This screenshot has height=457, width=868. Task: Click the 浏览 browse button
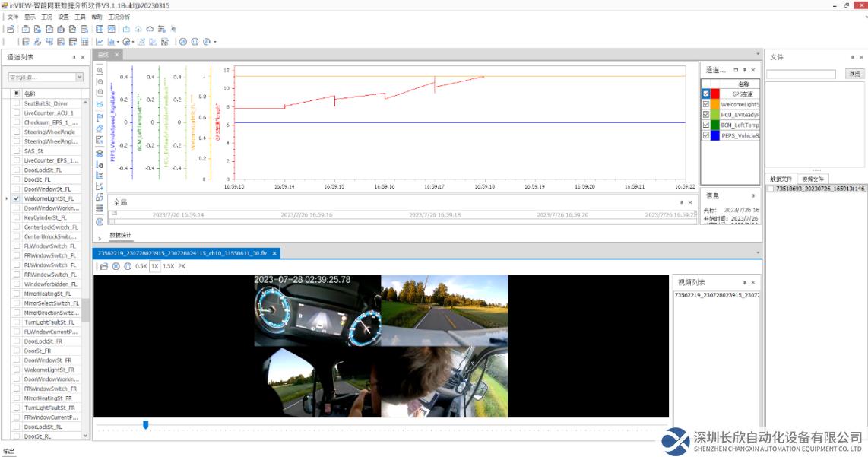click(x=854, y=74)
